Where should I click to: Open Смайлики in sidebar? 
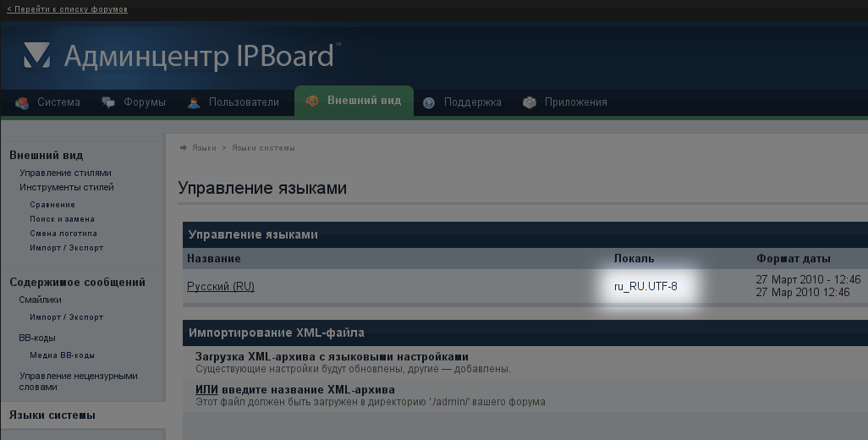(x=40, y=300)
